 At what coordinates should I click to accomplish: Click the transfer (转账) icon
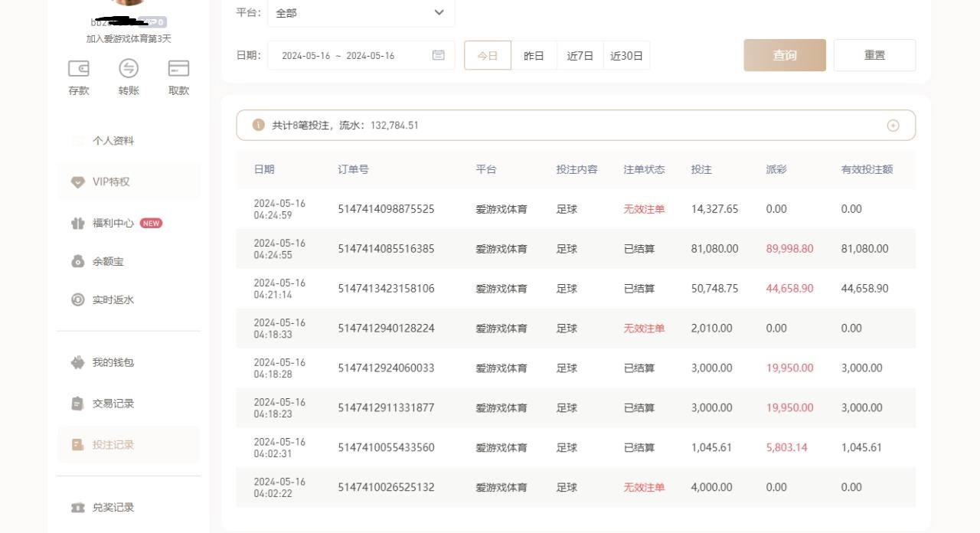click(129, 70)
